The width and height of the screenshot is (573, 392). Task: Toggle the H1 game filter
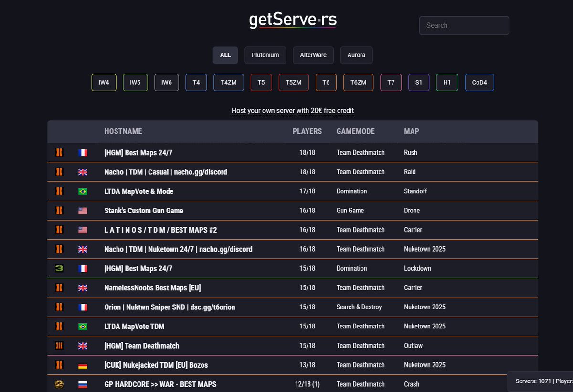(x=447, y=82)
